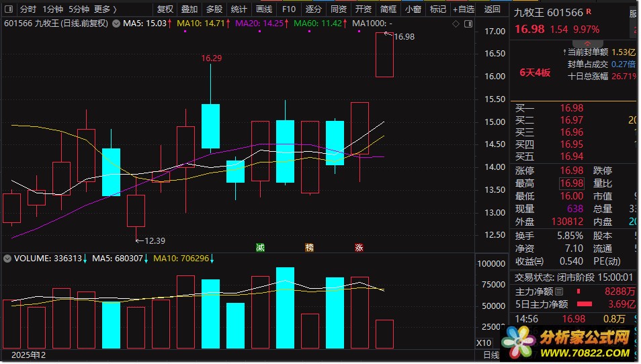Expand the 更多 time period options
The image size is (641, 364).
pyautogui.click(x=105, y=9)
